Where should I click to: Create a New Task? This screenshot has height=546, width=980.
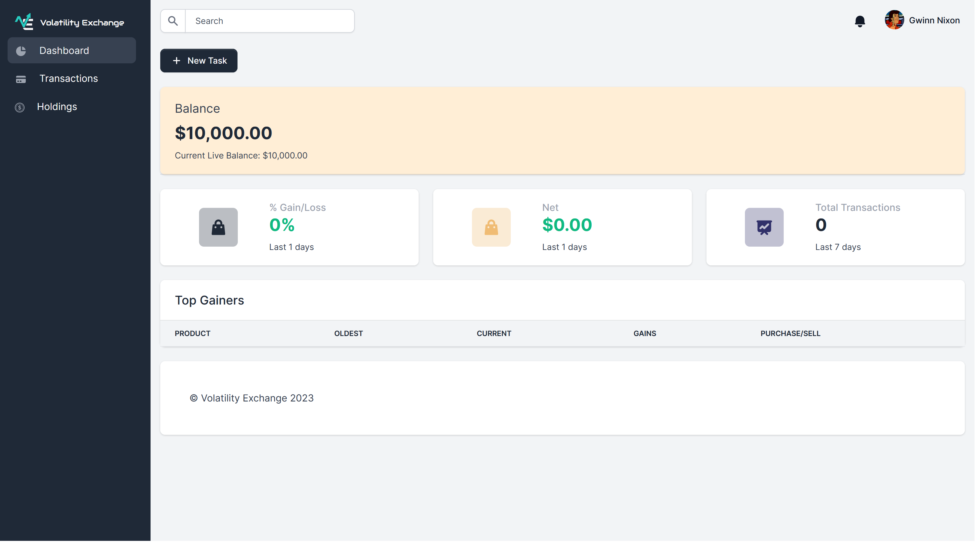tap(200, 61)
